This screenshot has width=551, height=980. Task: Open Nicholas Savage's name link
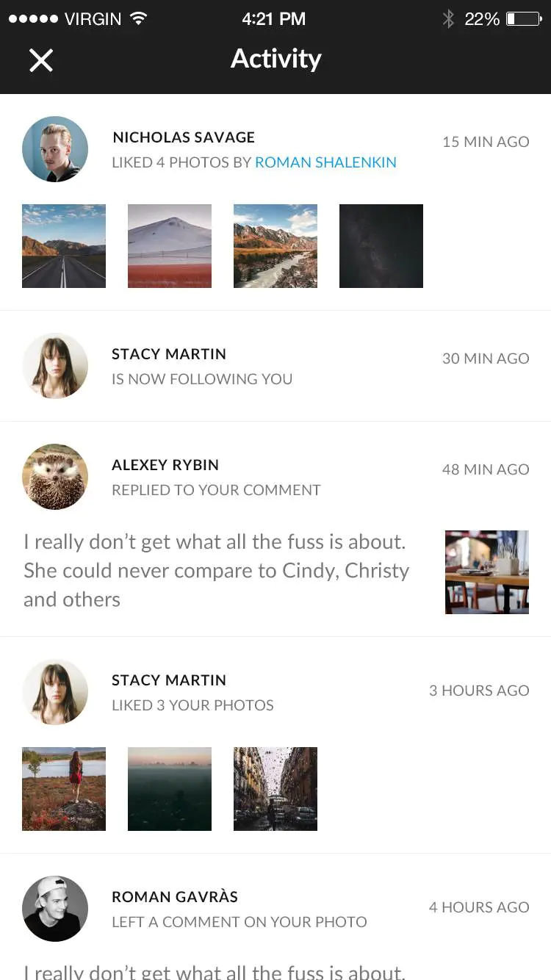[184, 137]
